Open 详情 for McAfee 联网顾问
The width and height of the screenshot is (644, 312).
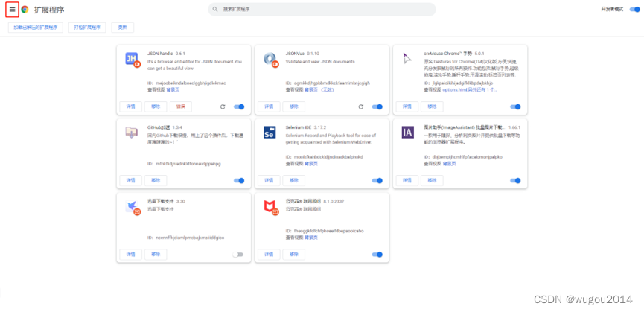pyautogui.click(x=269, y=255)
